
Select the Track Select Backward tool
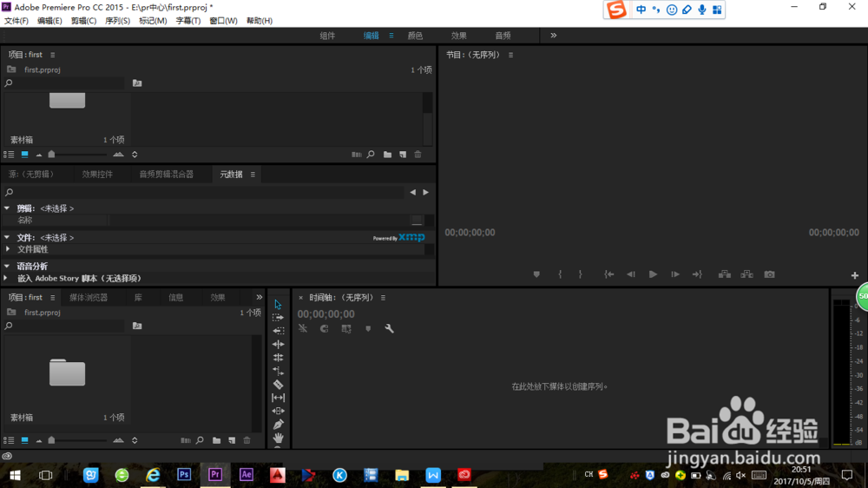[278, 331]
